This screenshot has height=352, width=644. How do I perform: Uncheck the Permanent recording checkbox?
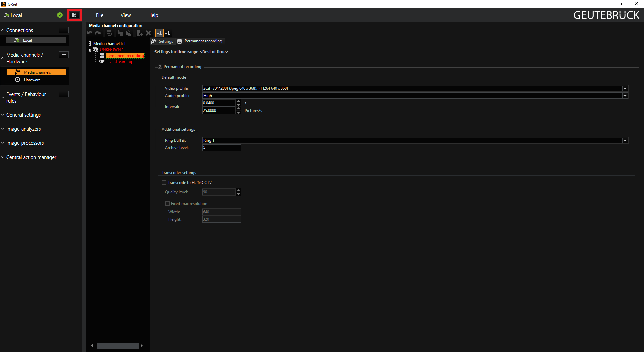(x=160, y=67)
